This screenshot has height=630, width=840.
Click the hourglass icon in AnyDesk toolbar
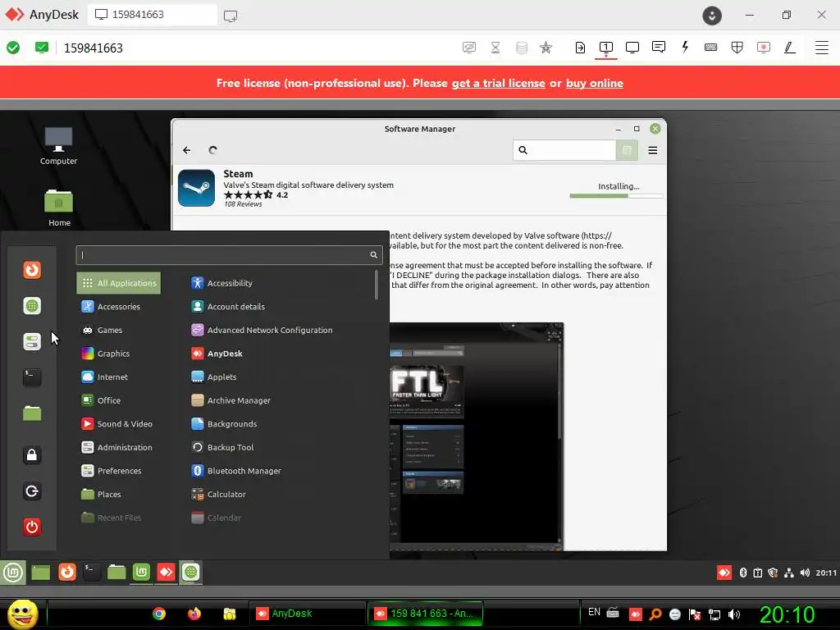click(495, 47)
